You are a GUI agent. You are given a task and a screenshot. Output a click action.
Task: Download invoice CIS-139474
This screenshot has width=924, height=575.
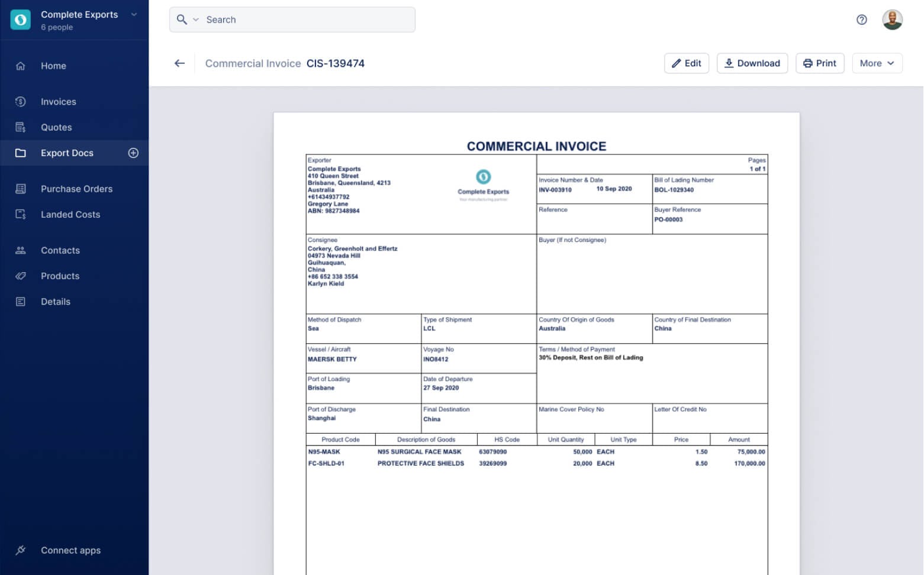click(752, 63)
